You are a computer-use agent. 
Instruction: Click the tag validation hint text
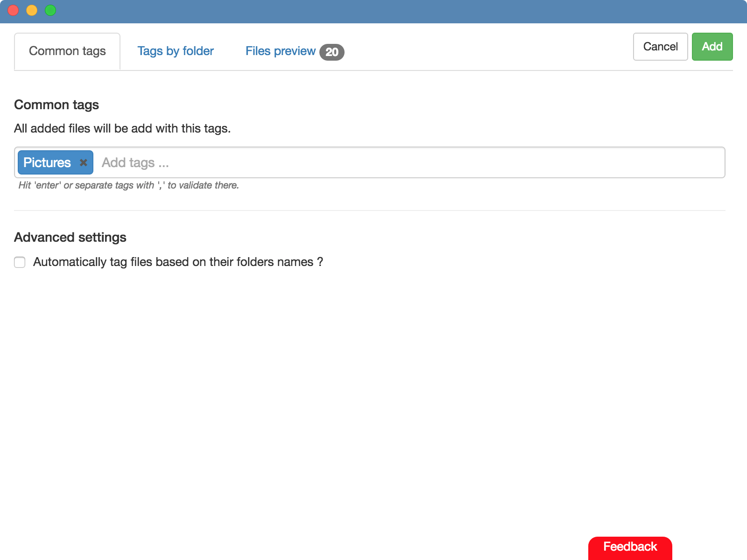128,185
